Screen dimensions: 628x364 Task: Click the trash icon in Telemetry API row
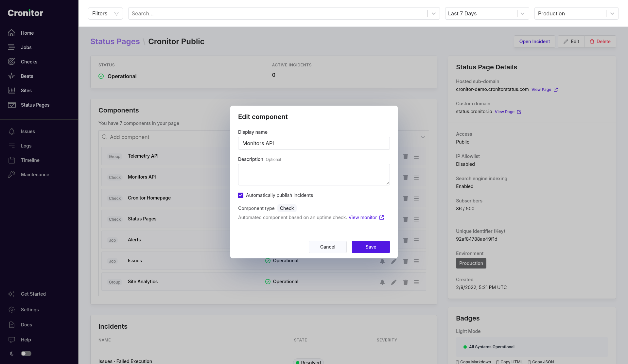tap(406, 157)
